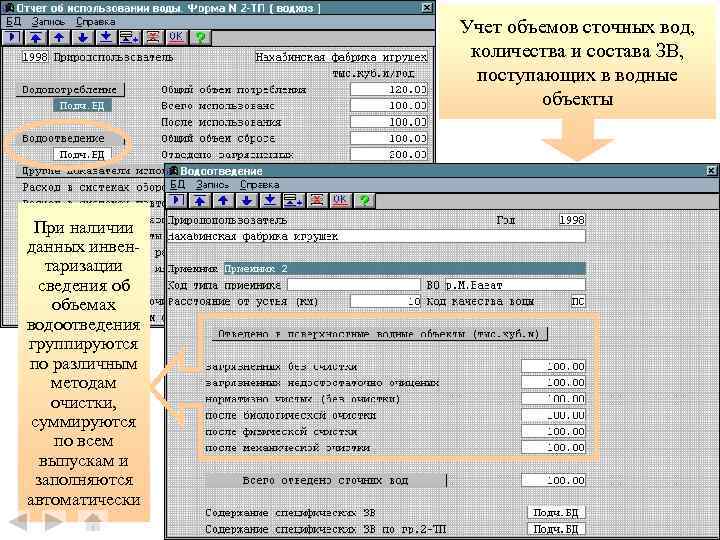Click the slide's forward arrow navigation button
The width and height of the screenshot is (720, 540).
coord(54,522)
